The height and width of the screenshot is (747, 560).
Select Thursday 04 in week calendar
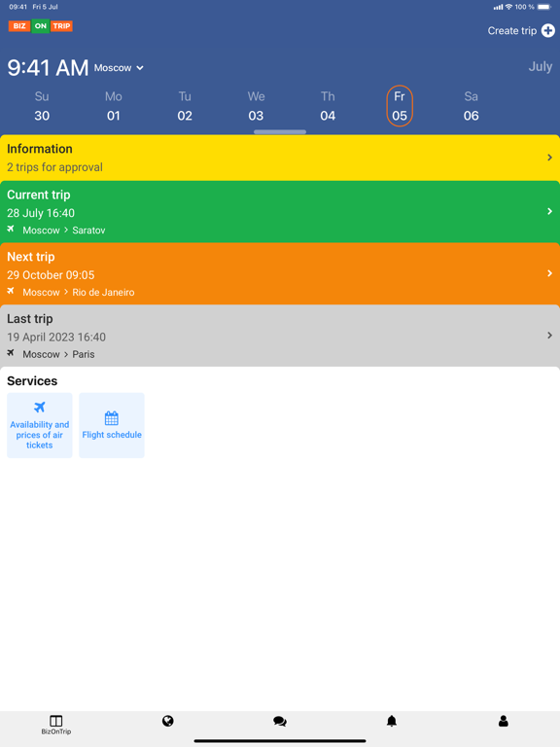click(328, 106)
